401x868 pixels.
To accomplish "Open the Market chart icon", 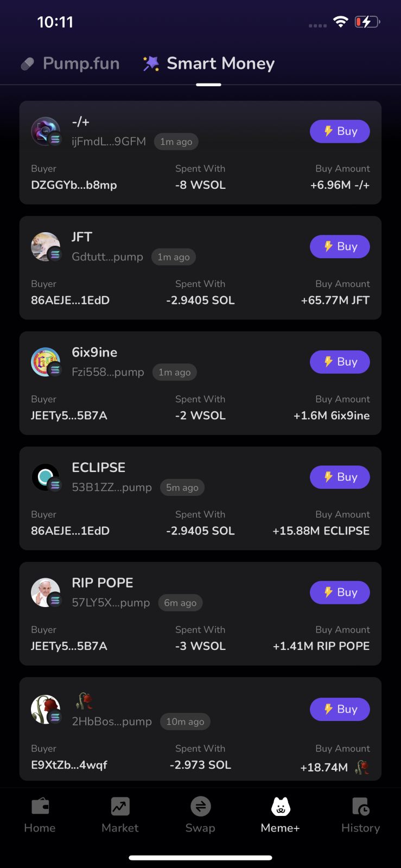I will point(120,806).
